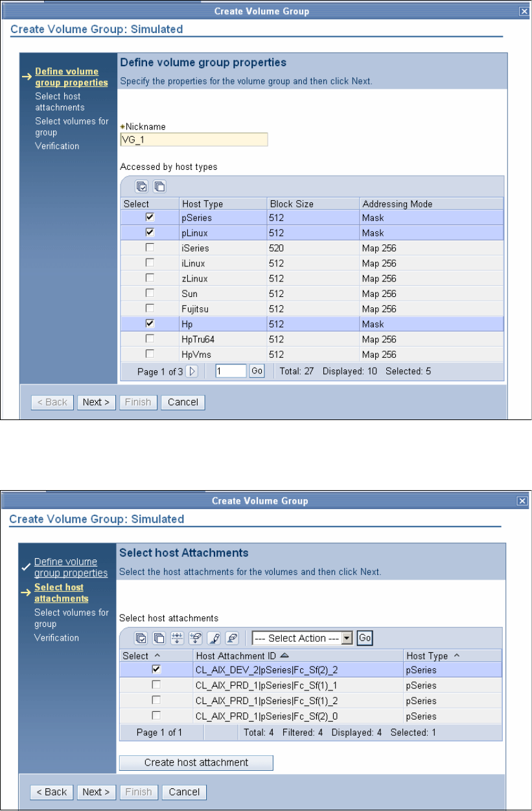Click Select All icon above host types table
Viewport: 532px width, 811px height.
[141, 187]
